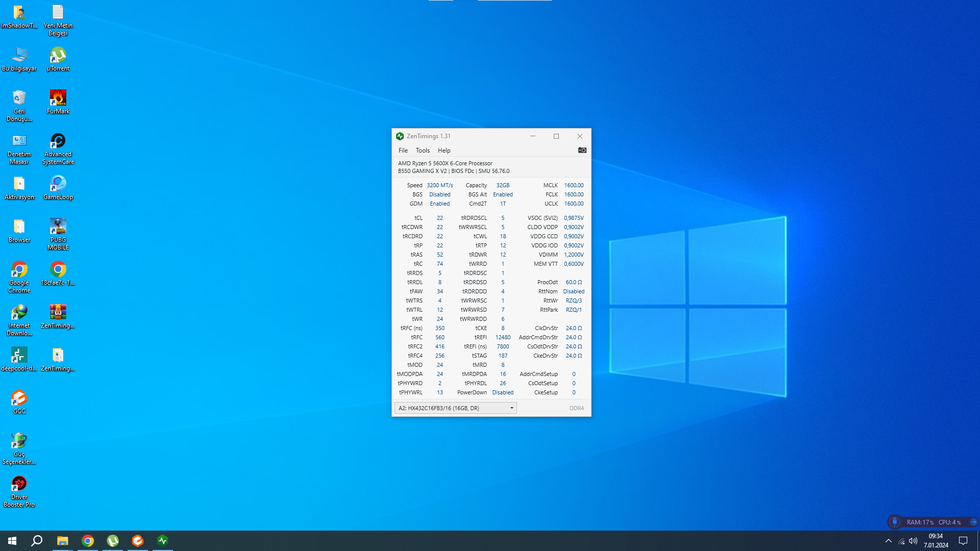Open the notification center icon

coord(963,541)
